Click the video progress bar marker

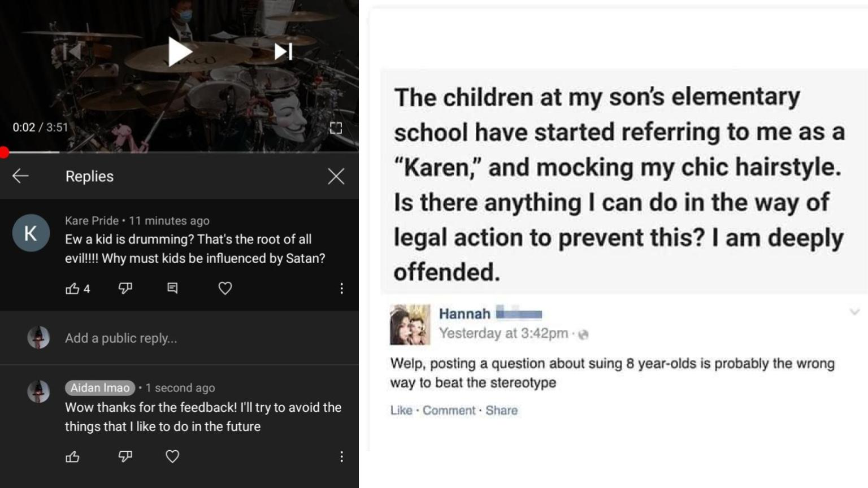[x=5, y=151]
